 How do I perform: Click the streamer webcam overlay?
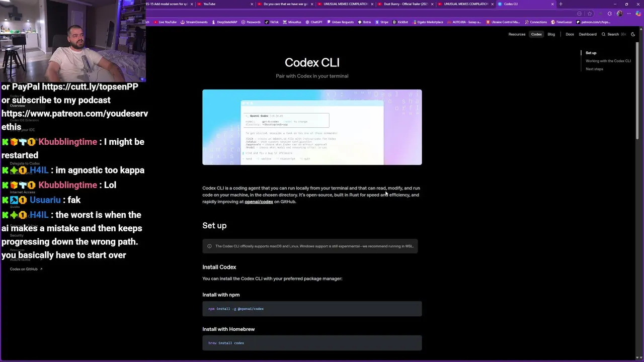coord(73,41)
